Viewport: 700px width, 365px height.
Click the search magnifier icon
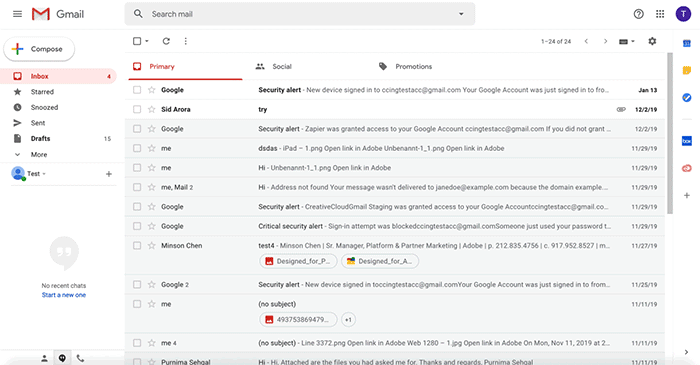click(138, 14)
